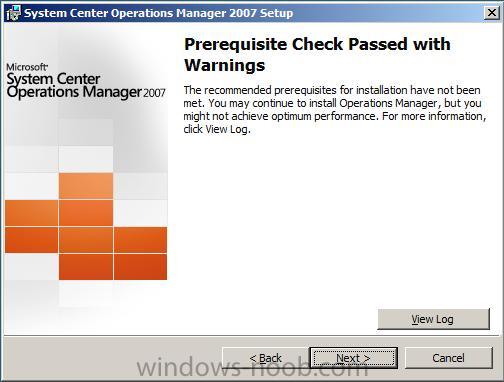The width and height of the screenshot is (504, 382).
Task: Cancel the Operations Manager installation
Action: coord(448,358)
